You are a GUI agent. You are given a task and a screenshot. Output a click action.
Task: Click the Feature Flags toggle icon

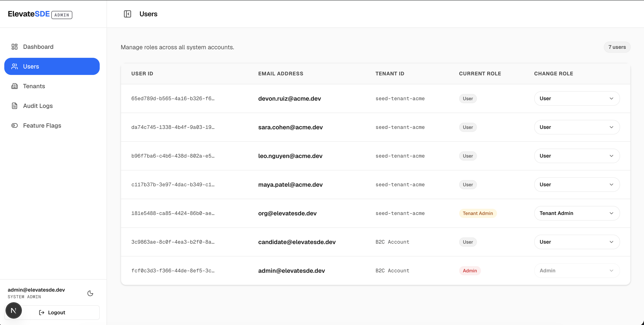(15, 125)
